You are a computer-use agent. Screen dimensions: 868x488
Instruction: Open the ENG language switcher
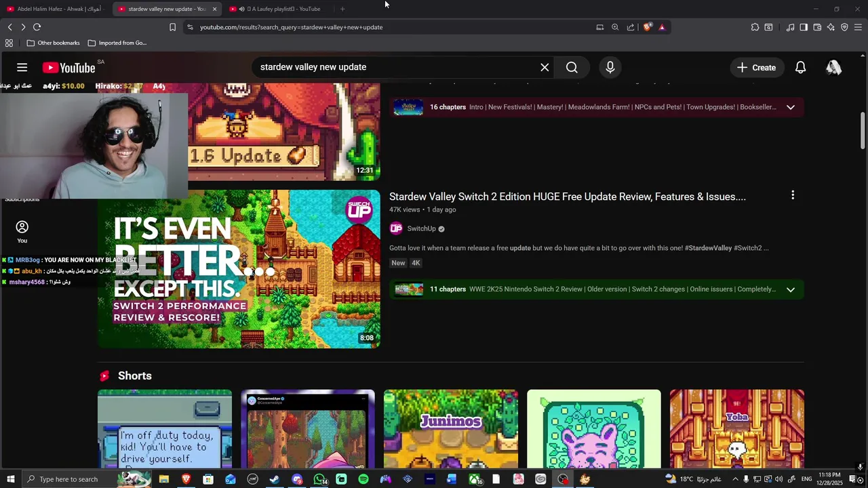tap(806, 479)
